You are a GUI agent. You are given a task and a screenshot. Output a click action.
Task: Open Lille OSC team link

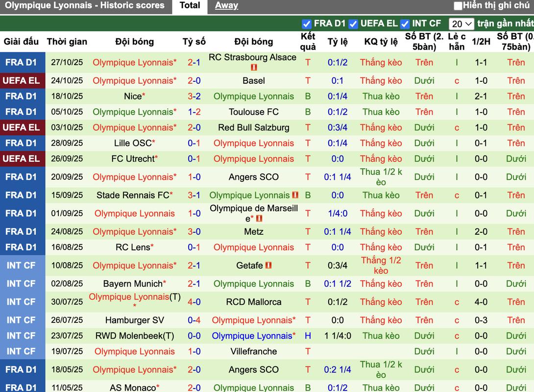coord(133,144)
